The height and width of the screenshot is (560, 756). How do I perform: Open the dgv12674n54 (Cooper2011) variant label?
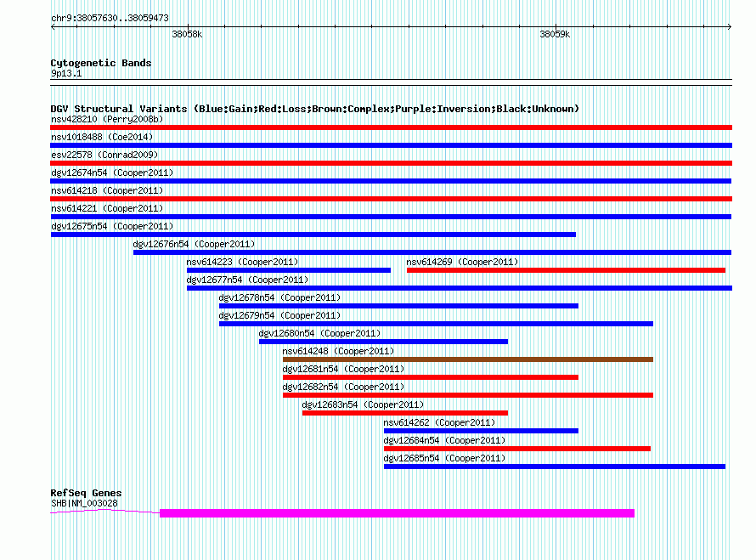(x=112, y=173)
